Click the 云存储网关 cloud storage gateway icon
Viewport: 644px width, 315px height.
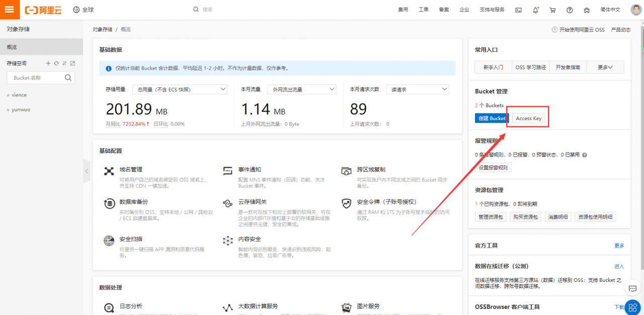tap(227, 203)
